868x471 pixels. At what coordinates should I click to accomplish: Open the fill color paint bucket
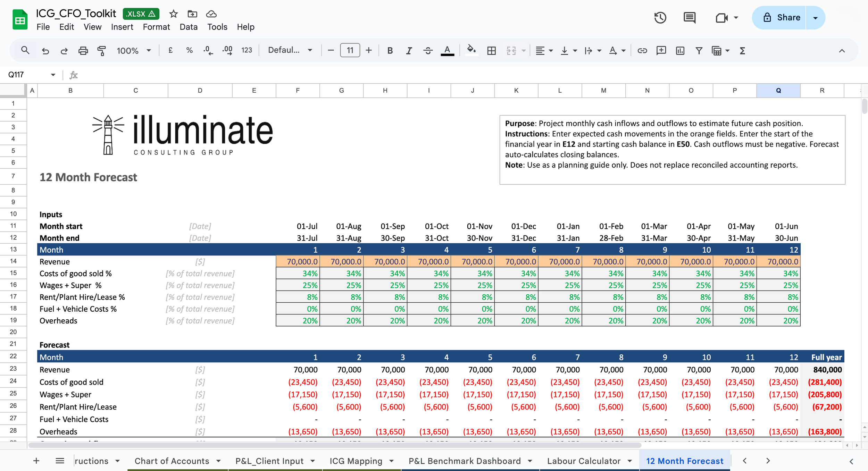pyautogui.click(x=471, y=50)
